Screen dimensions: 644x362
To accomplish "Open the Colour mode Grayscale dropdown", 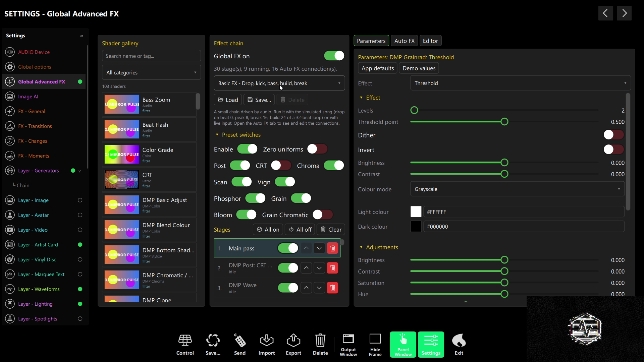I will click(x=517, y=189).
